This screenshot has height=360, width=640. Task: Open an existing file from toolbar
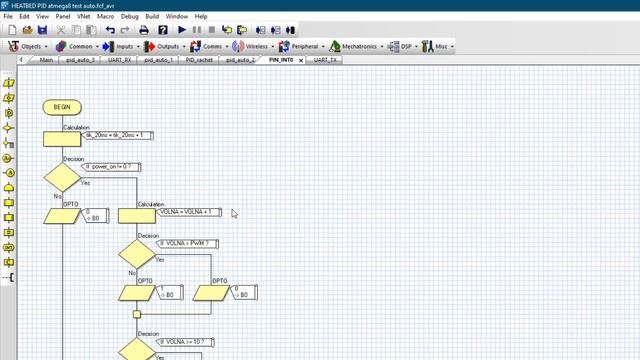[27, 30]
